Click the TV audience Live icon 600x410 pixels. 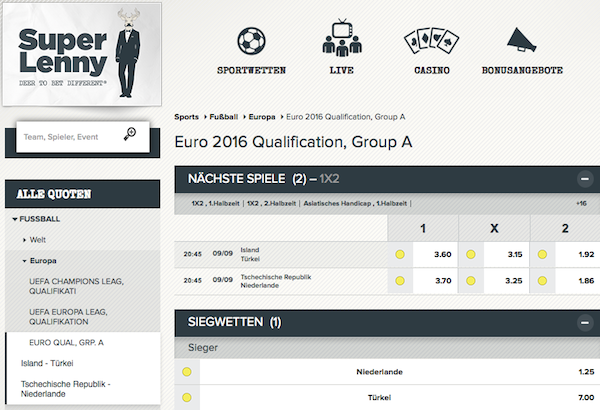point(342,38)
